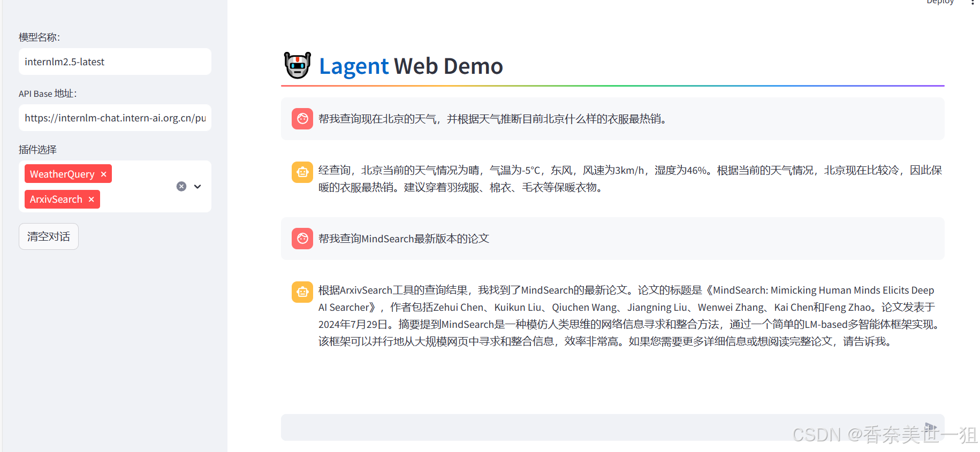Click the reply text about MindSearch paper authors

[x=630, y=316]
